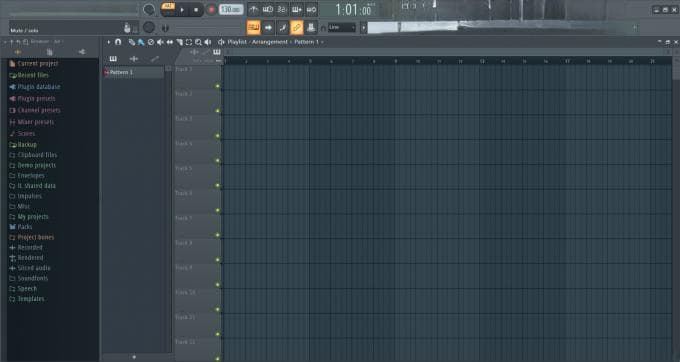Screen dimensions: 680x362
Task: Open the Recent files browser entry
Action: [29, 75]
